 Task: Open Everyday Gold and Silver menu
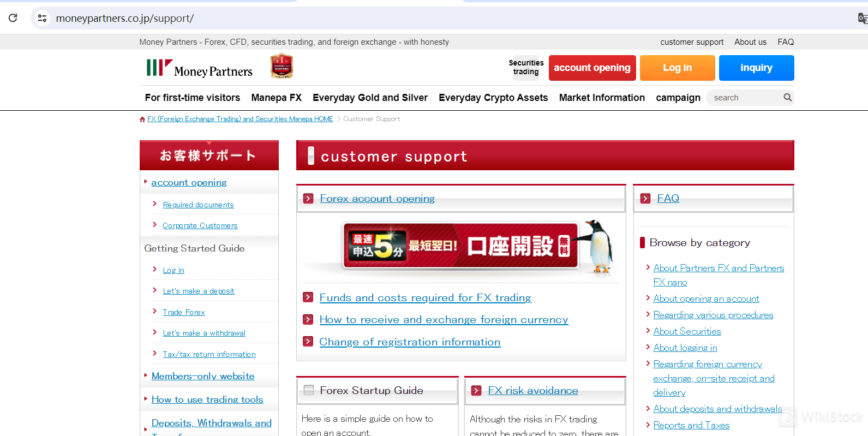pyautogui.click(x=370, y=98)
